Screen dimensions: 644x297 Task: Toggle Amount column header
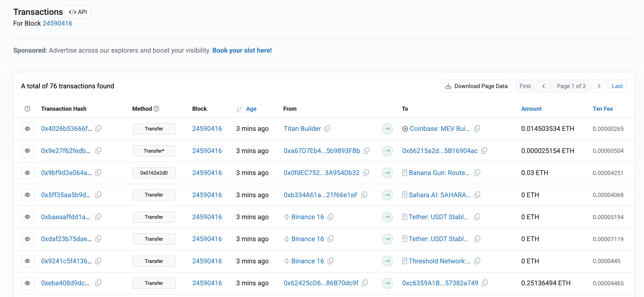coord(531,109)
